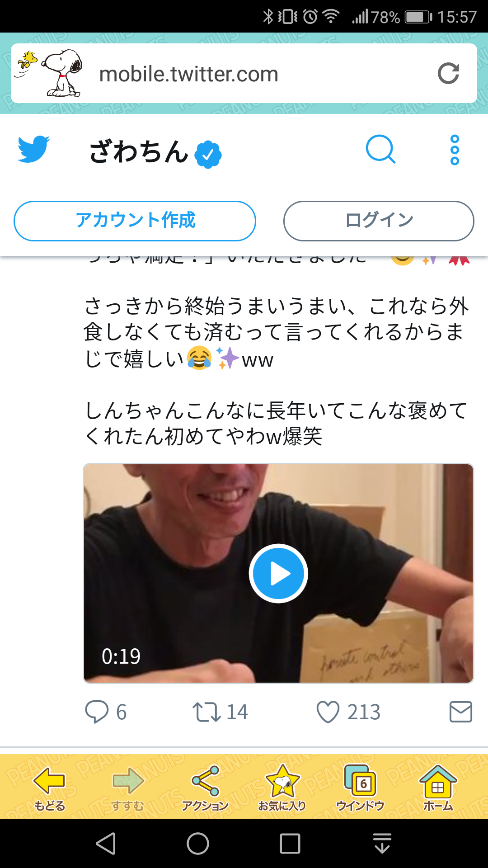This screenshot has width=488, height=868.
Task: Reload the page with the refresh icon
Action: [448, 74]
